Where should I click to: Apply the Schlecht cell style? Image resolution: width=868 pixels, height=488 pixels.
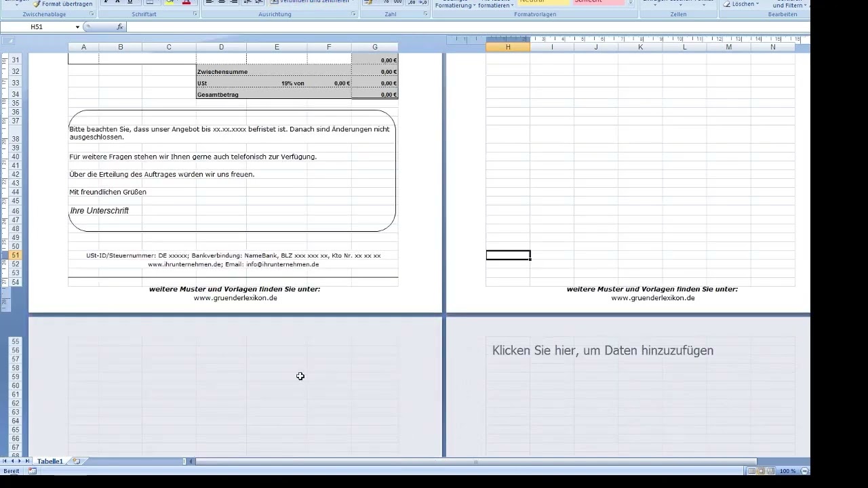(x=598, y=2)
